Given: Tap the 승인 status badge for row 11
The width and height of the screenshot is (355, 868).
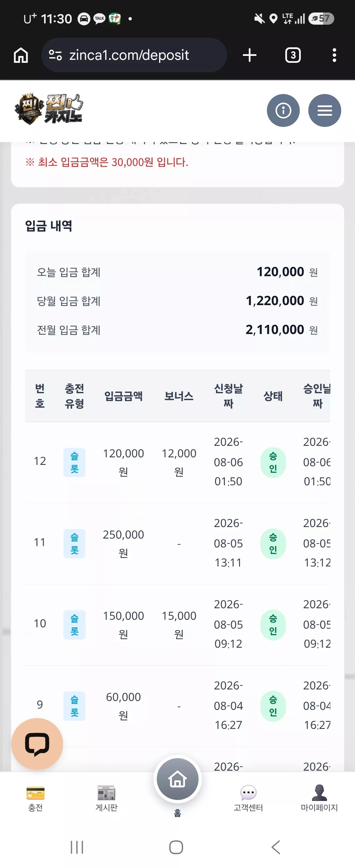Looking at the screenshot, I should point(273,543).
